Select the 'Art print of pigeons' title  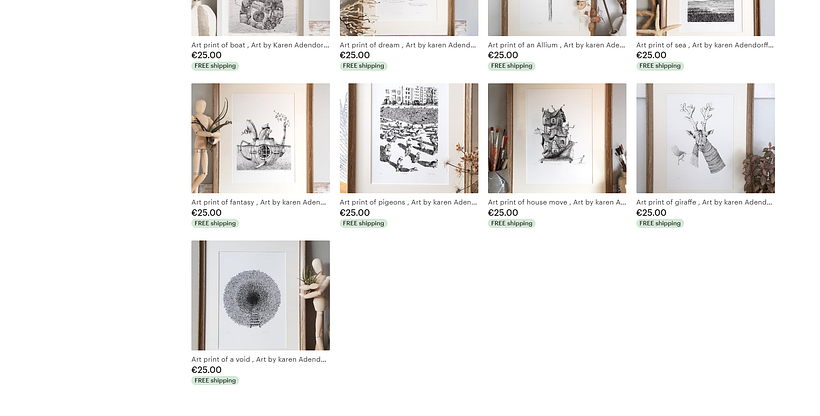click(408, 202)
